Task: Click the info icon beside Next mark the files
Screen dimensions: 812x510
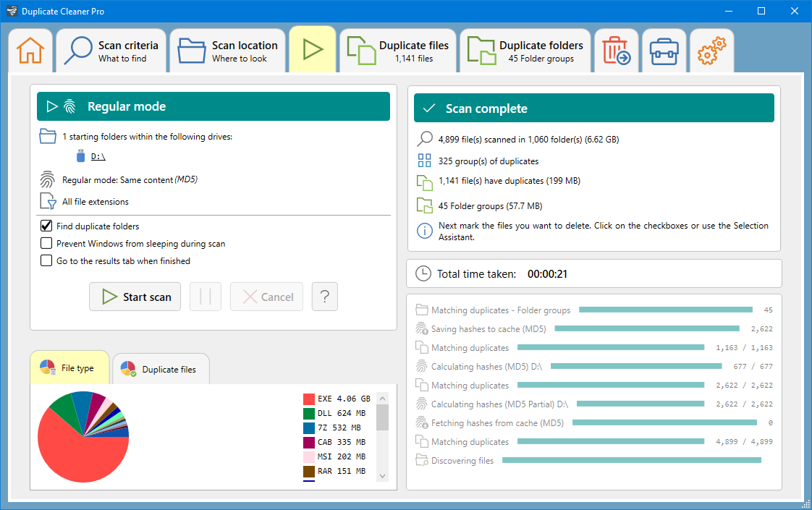Action: 425,231
